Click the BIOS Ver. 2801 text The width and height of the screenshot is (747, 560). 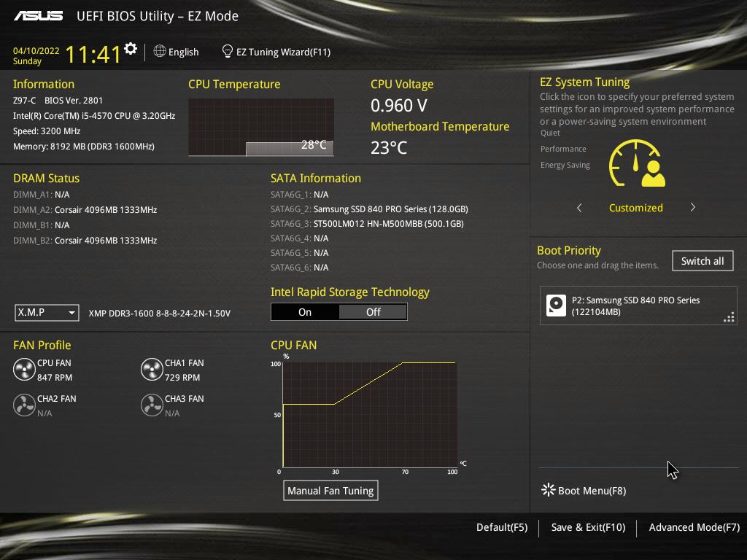pyautogui.click(x=74, y=101)
